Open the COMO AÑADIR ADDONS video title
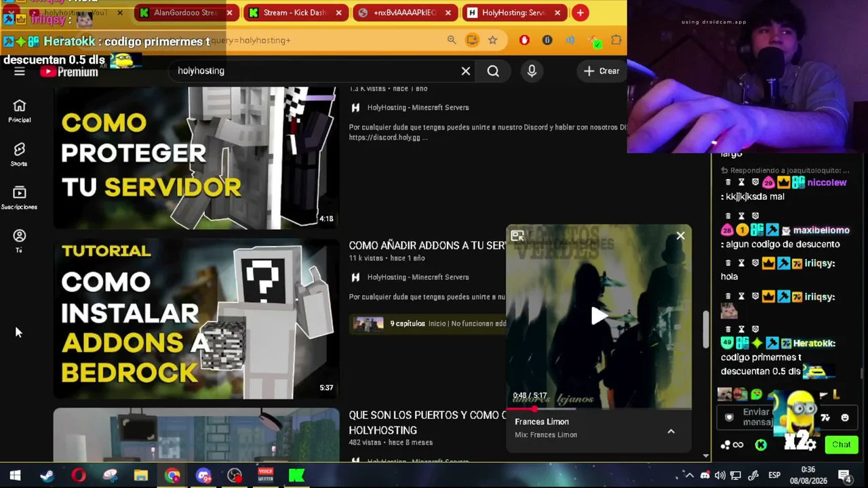Image resolution: width=868 pixels, height=488 pixels. pyautogui.click(x=427, y=245)
